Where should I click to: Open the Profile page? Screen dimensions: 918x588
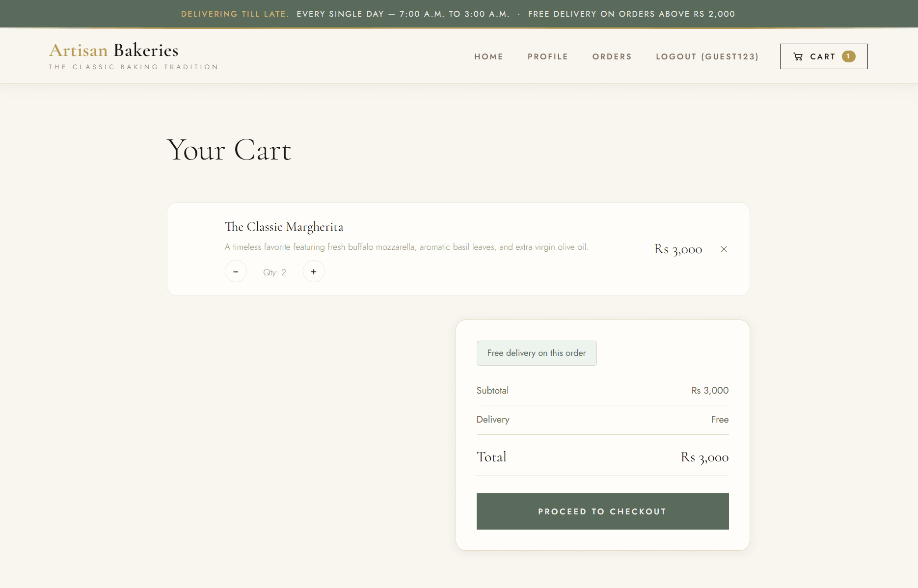[548, 56]
